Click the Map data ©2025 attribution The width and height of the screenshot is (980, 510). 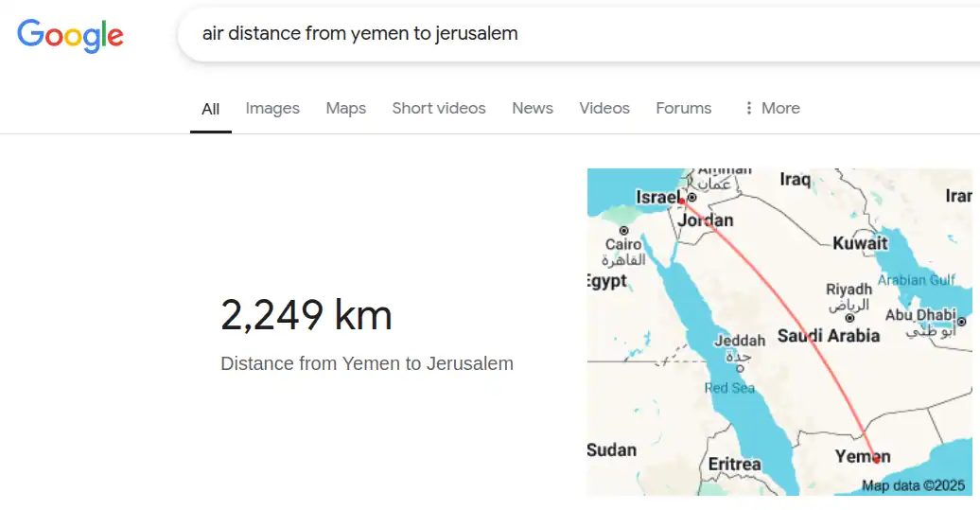click(x=913, y=485)
